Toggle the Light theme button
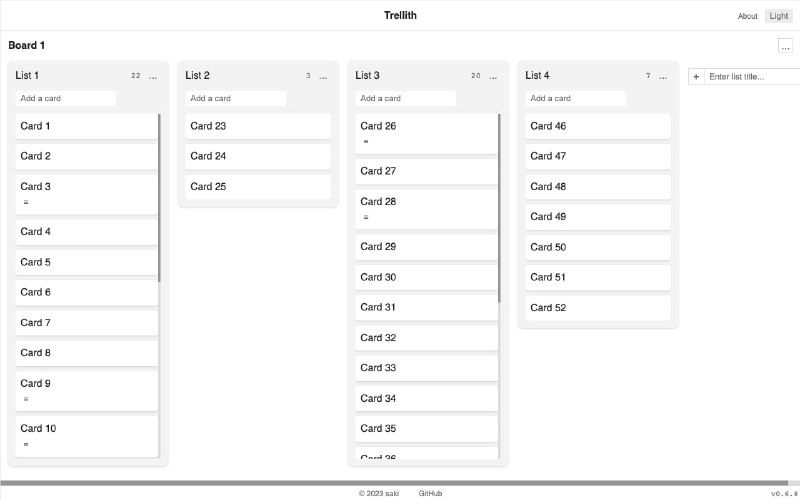800x500 pixels. pyautogui.click(x=778, y=16)
